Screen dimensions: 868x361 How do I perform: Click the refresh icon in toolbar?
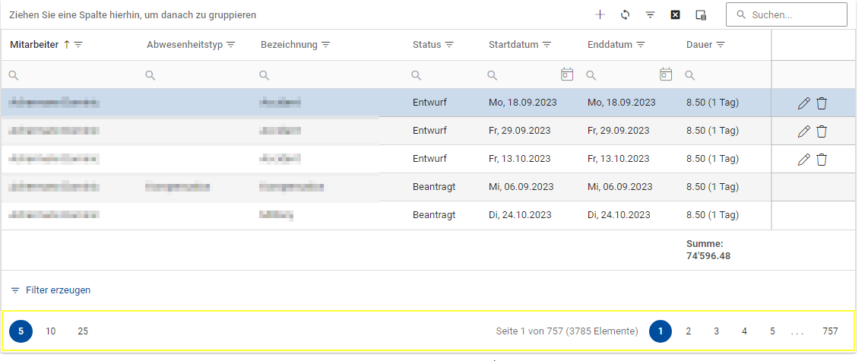tap(625, 14)
